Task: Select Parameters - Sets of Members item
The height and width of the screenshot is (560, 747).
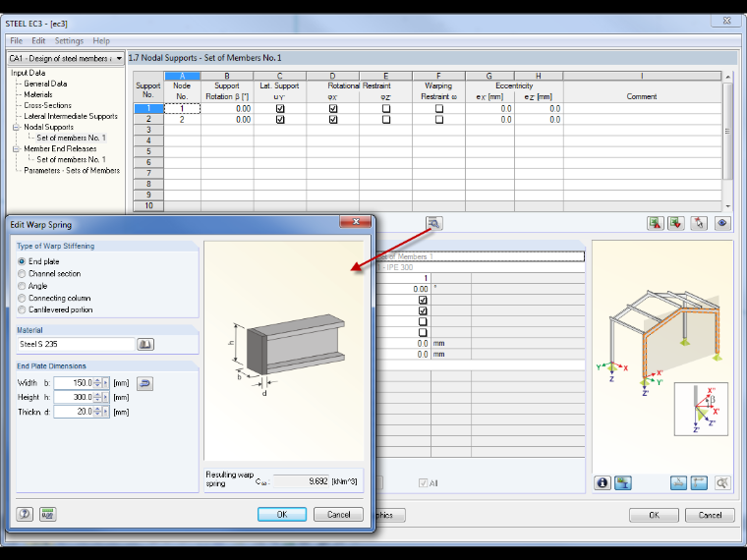Action: click(72, 171)
